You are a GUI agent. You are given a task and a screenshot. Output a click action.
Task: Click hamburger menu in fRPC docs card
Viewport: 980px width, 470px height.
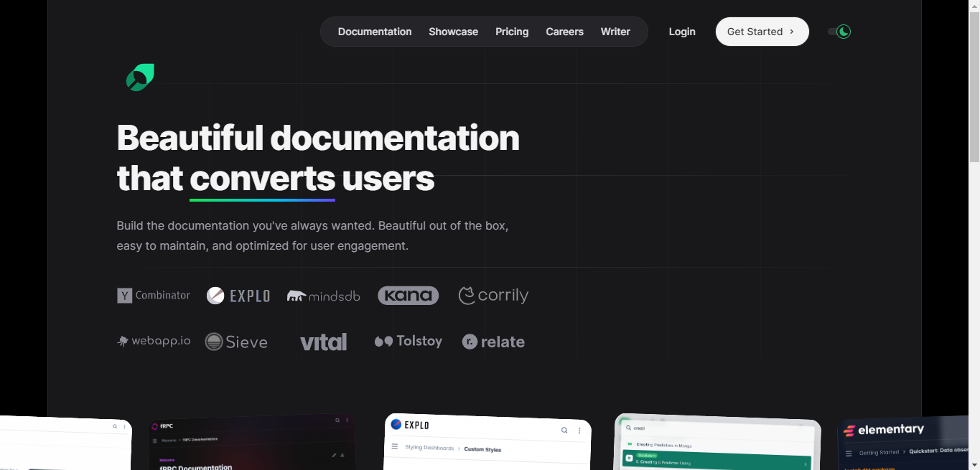pos(154,441)
